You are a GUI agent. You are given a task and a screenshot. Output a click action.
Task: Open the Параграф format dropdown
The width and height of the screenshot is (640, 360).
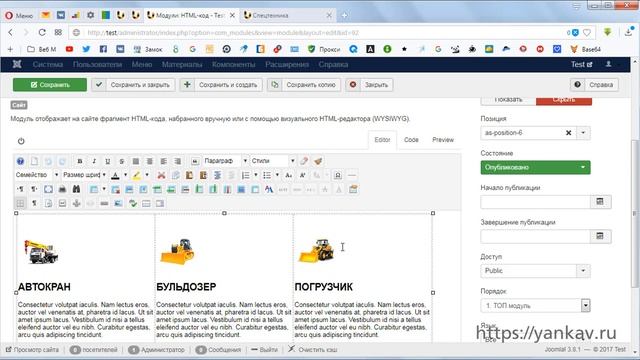[x=225, y=161]
